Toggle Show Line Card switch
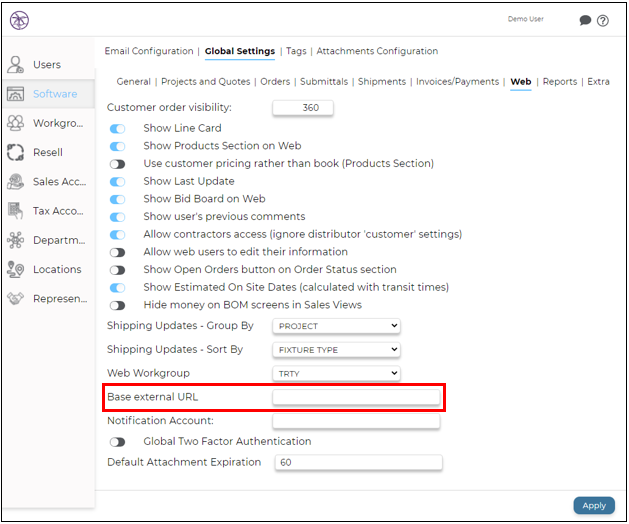Viewport: 629px width, 524px height. click(118, 129)
